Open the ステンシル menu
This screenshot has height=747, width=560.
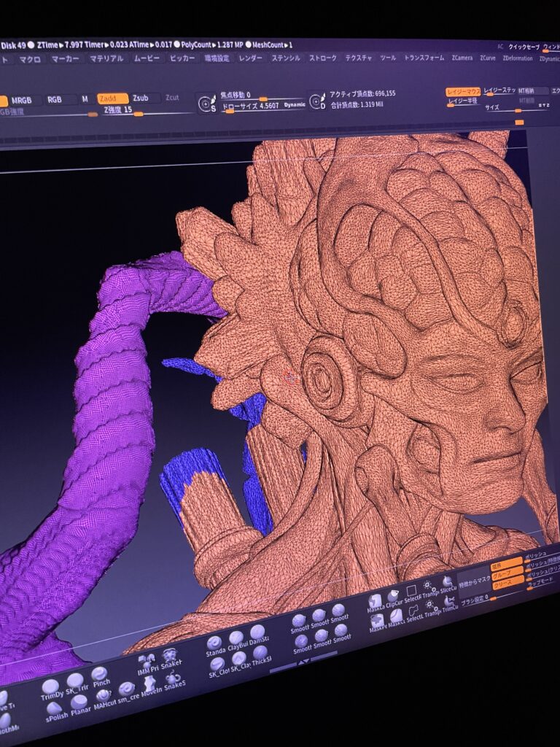[x=286, y=58]
